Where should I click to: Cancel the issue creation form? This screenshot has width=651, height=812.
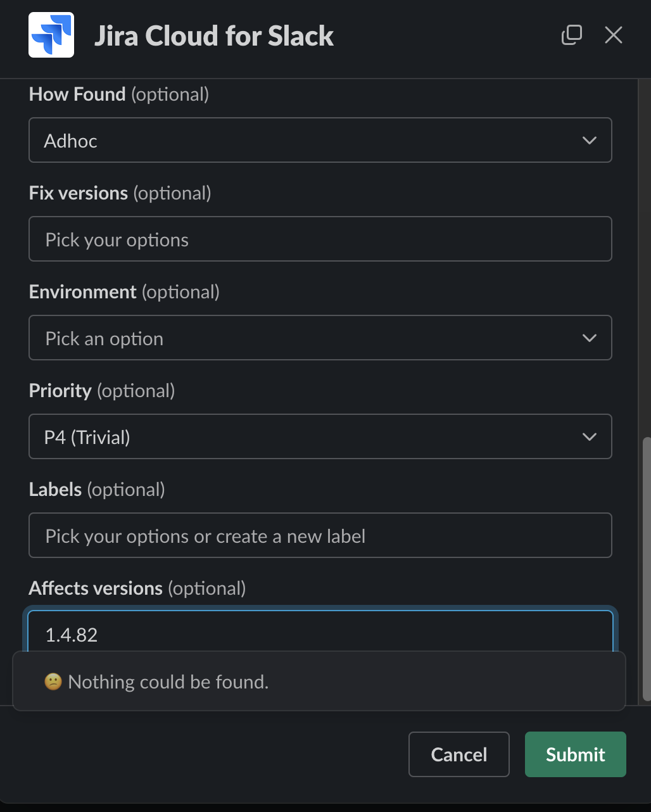[459, 754]
